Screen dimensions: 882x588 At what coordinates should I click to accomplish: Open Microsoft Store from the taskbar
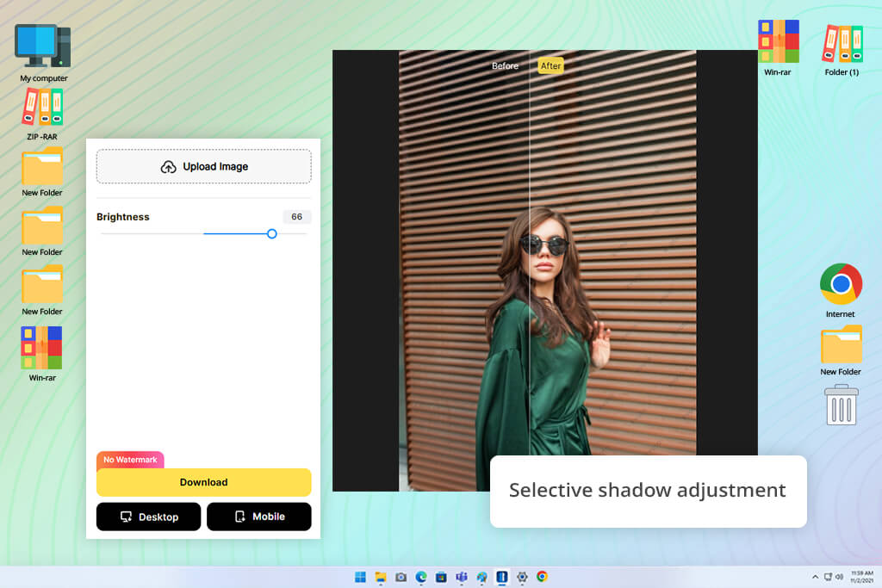442,577
